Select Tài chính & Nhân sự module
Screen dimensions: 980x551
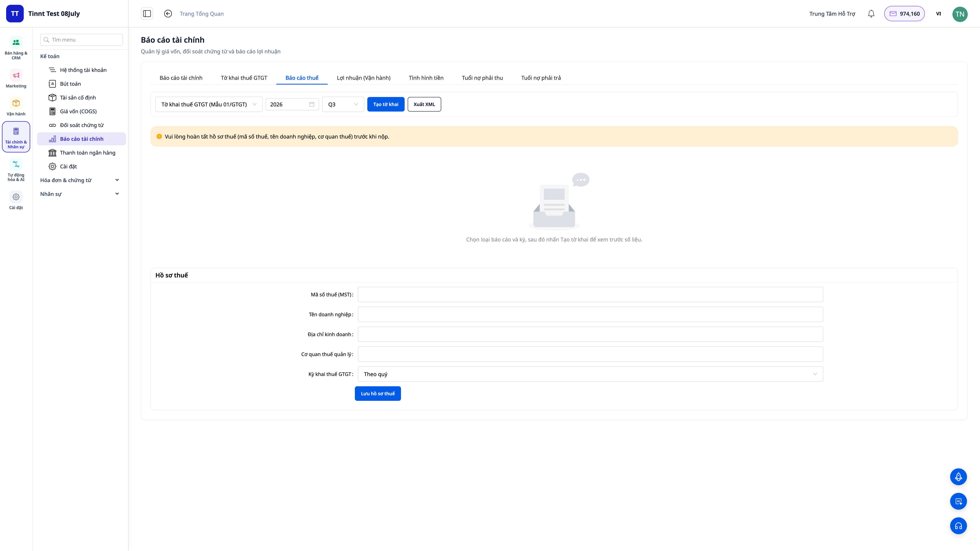[16, 137]
